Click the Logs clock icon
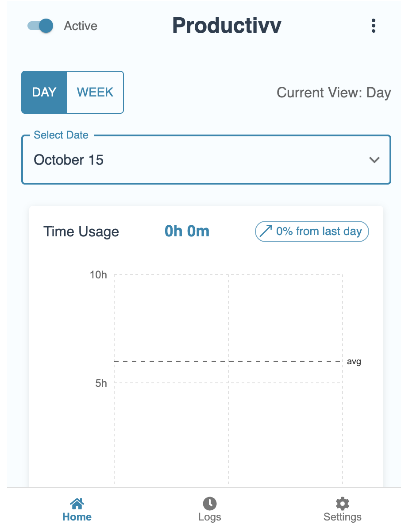The width and height of the screenshot is (401, 532). (x=210, y=503)
